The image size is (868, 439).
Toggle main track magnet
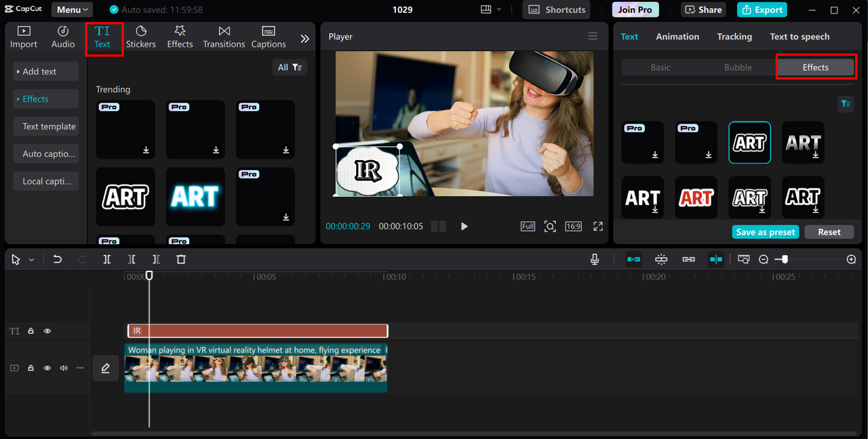coord(633,259)
